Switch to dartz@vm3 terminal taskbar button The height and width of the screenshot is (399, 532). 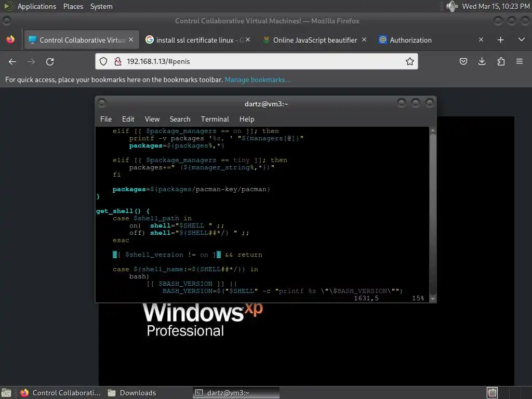point(236,393)
